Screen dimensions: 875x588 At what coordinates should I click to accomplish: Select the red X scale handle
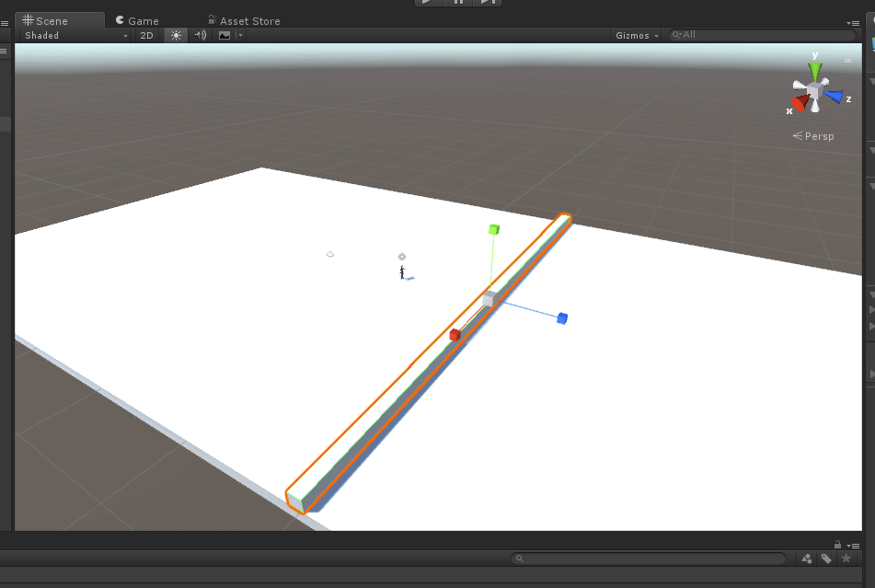tap(455, 335)
